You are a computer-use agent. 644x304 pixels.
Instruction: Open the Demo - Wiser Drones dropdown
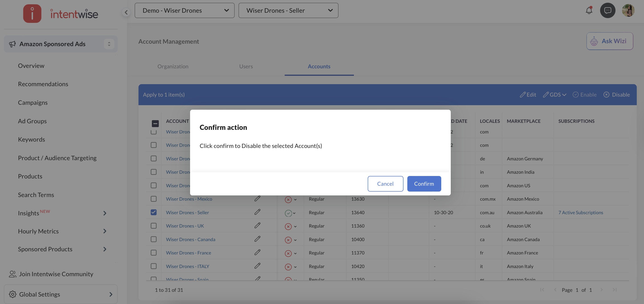[x=184, y=10]
